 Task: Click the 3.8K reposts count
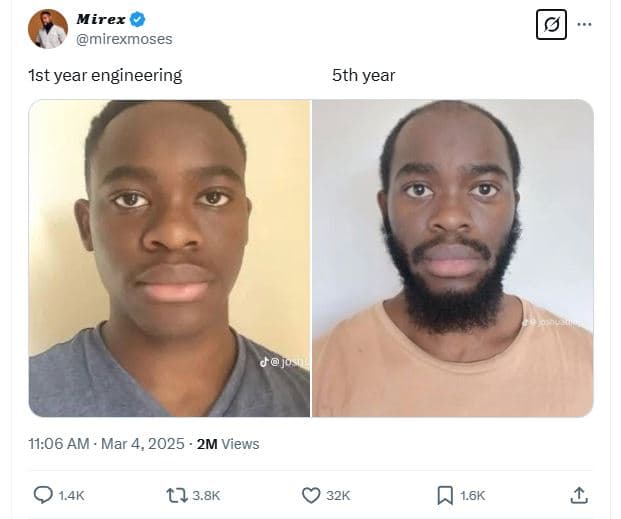click(206, 495)
